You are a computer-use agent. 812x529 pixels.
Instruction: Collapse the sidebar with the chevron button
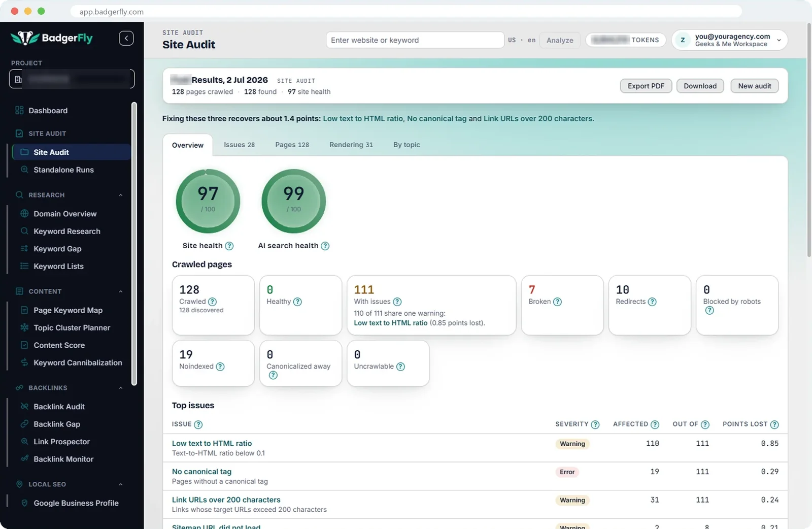(x=126, y=38)
